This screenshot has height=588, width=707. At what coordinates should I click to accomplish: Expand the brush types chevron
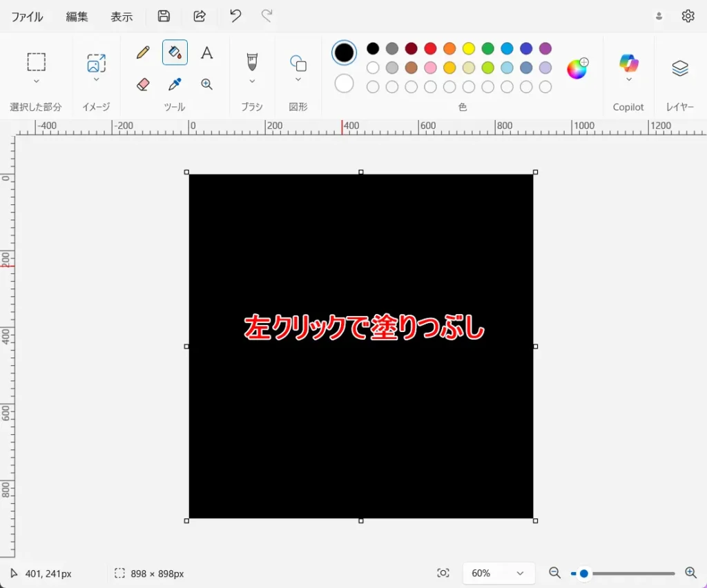point(252,81)
